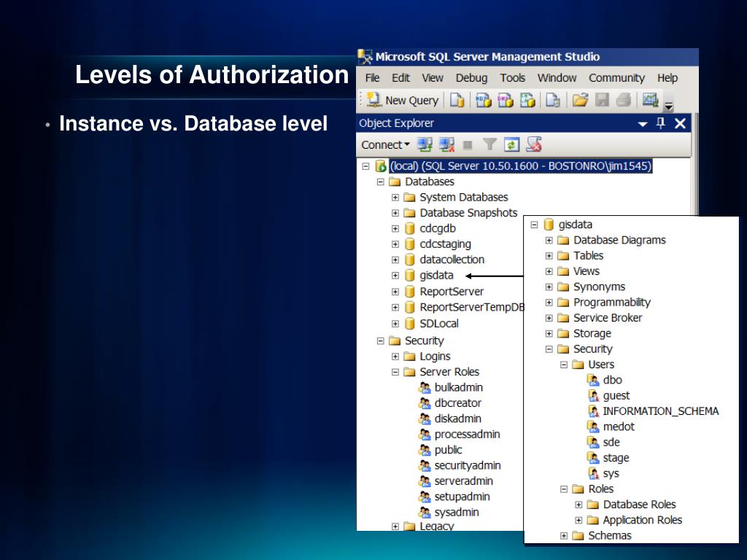Click the XMLA query toolbar icon
Screen dimensions: 747x560
pyautogui.click(x=527, y=100)
